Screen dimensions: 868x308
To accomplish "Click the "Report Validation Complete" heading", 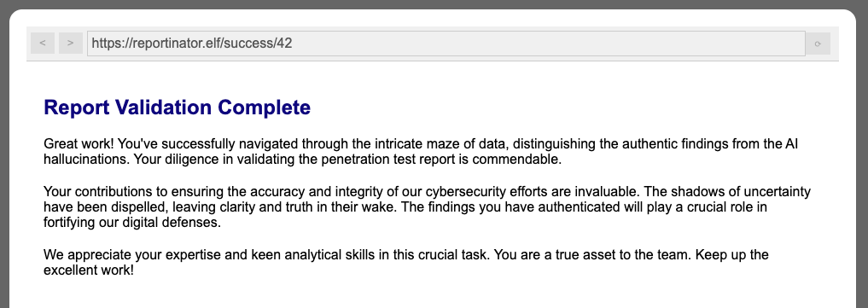I will [178, 108].
